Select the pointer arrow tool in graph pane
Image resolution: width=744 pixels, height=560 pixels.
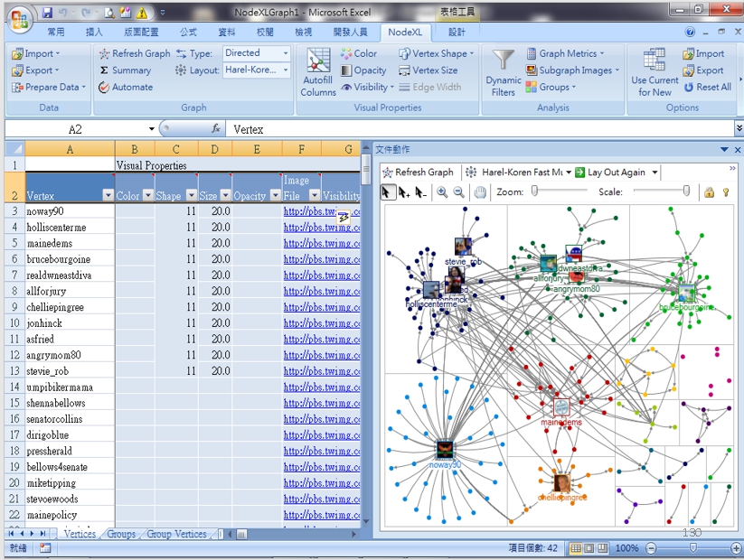pos(386,192)
